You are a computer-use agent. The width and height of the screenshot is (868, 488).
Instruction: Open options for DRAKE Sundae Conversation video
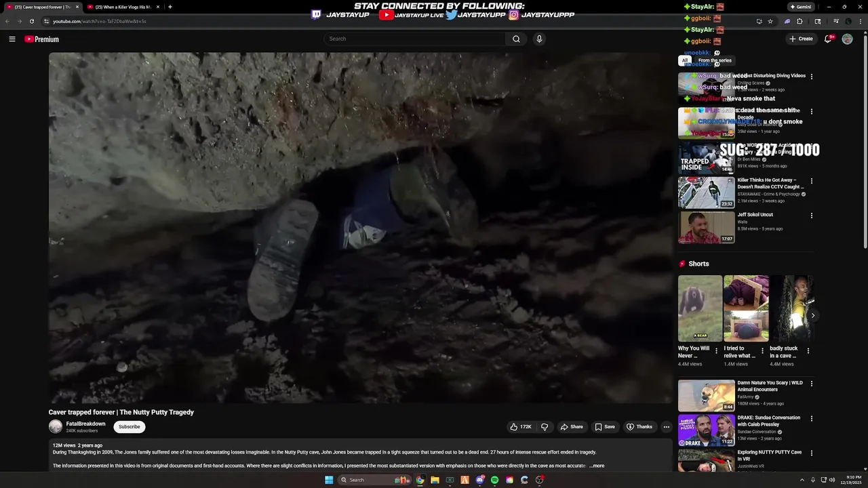[811, 419]
